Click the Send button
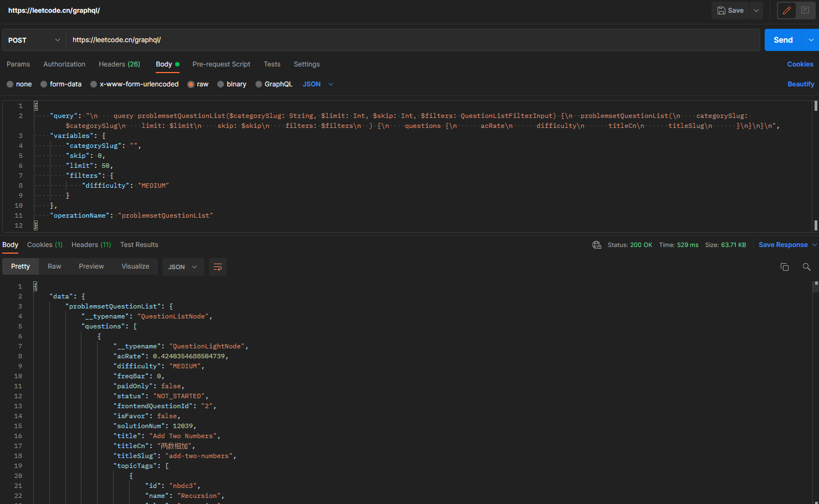Image resolution: width=819 pixels, height=504 pixels. (x=783, y=39)
